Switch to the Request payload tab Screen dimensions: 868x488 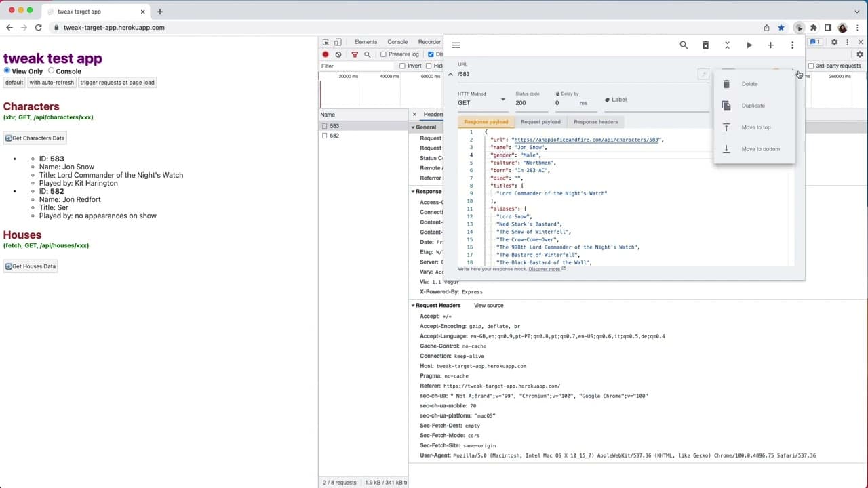[540, 122]
